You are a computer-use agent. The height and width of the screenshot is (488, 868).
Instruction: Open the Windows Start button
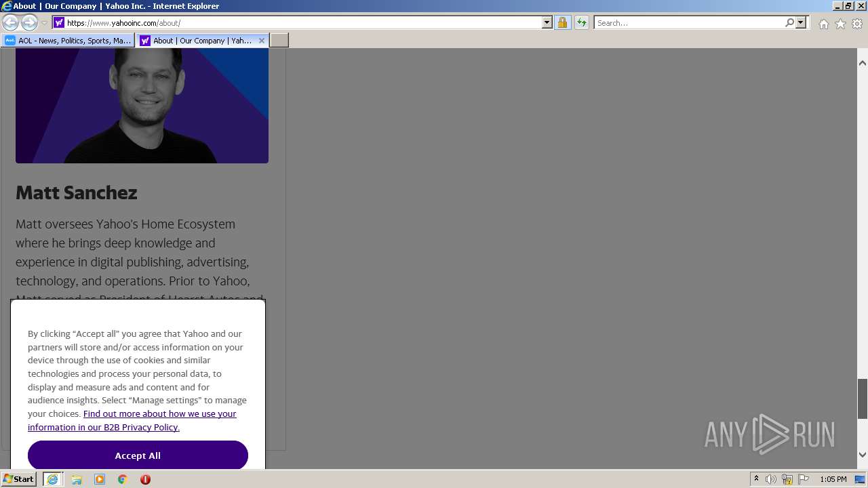pyautogui.click(x=19, y=479)
